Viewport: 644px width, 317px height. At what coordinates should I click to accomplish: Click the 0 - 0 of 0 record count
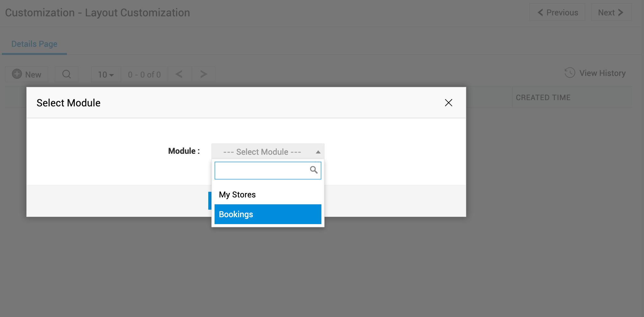[144, 74]
